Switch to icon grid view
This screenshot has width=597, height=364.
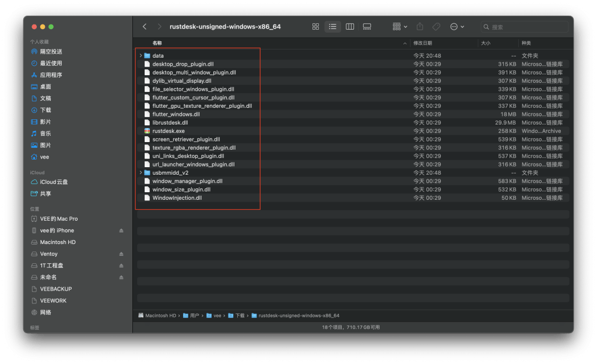tap(315, 27)
